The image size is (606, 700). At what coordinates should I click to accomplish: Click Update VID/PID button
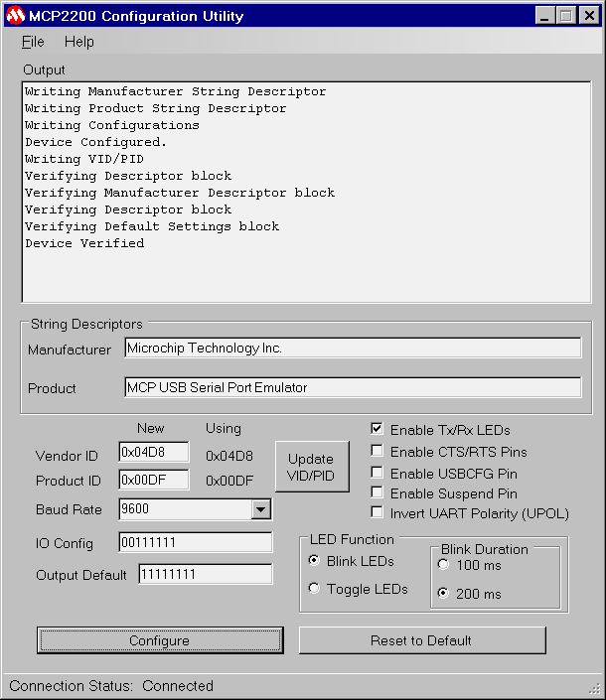[311, 467]
